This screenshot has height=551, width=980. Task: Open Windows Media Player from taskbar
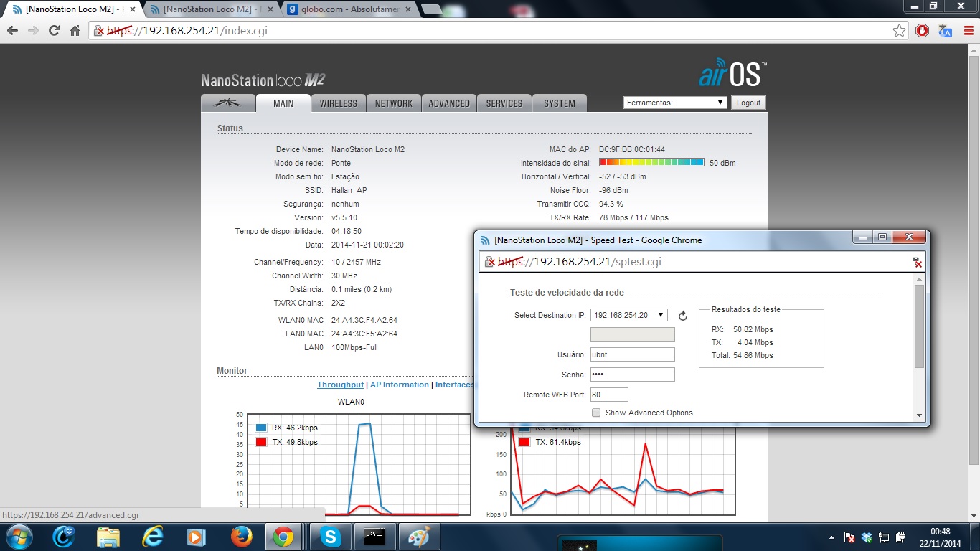[x=196, y=537]
